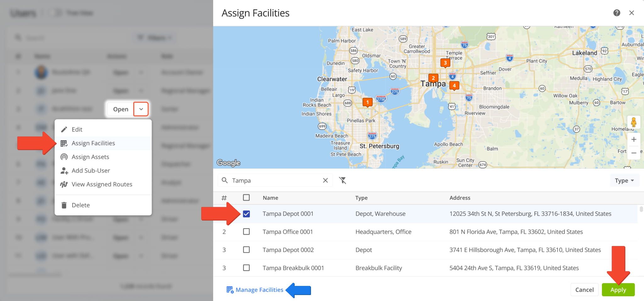The height and width of the screenshot is (301, 644).
Task: Activate the Street View pegman
Action: 634,122
